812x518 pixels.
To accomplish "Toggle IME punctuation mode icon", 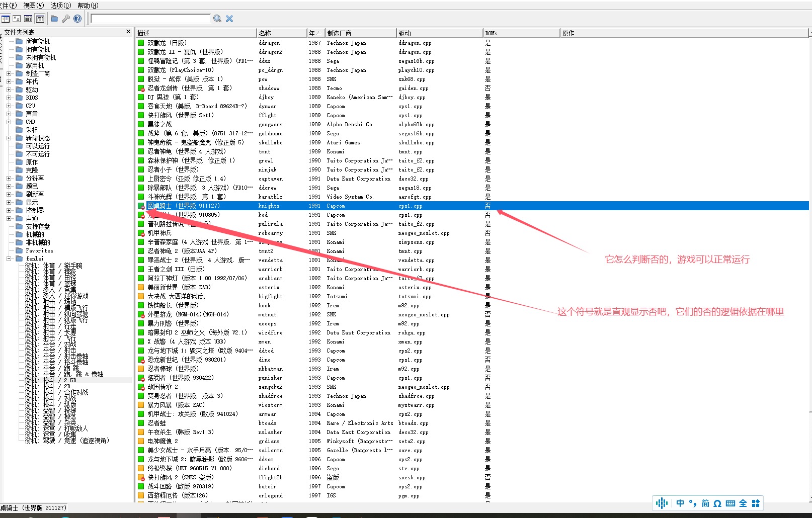I will pos(693,503).
